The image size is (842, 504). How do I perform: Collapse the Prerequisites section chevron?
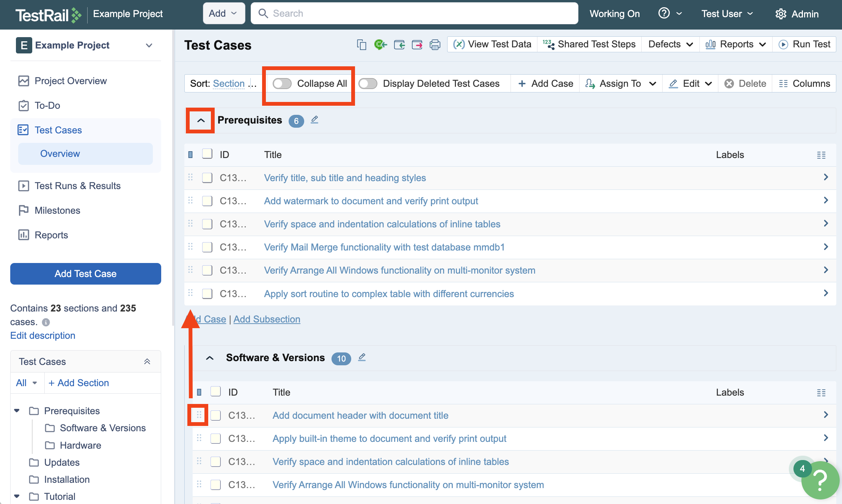tap(201, 121)
